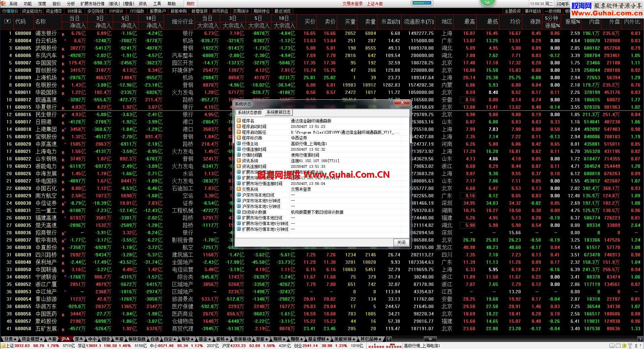Click the left scroll arrow after 其它品种 tab
This screenshot has width=644, height=349.
(x=389, y=339)
